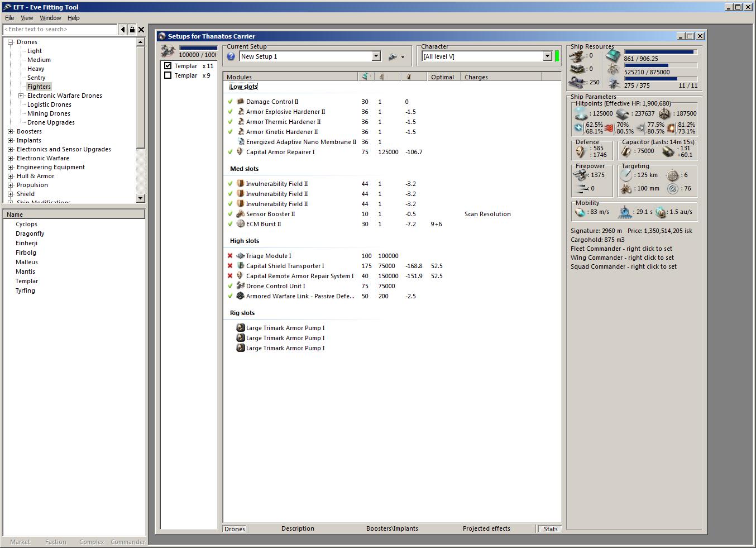
Task: Click the velocity icon beside 83 m/s
Action: coord(581,212)
